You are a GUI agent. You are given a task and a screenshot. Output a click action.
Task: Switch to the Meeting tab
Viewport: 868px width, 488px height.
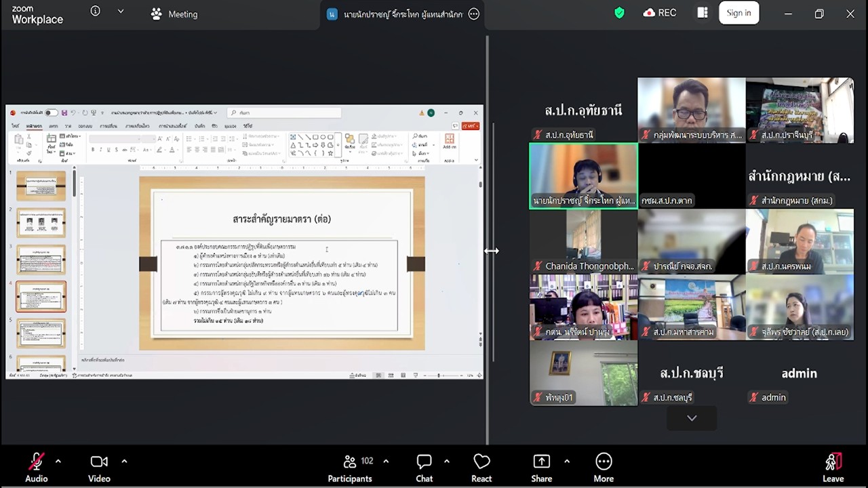pos(175,14)
